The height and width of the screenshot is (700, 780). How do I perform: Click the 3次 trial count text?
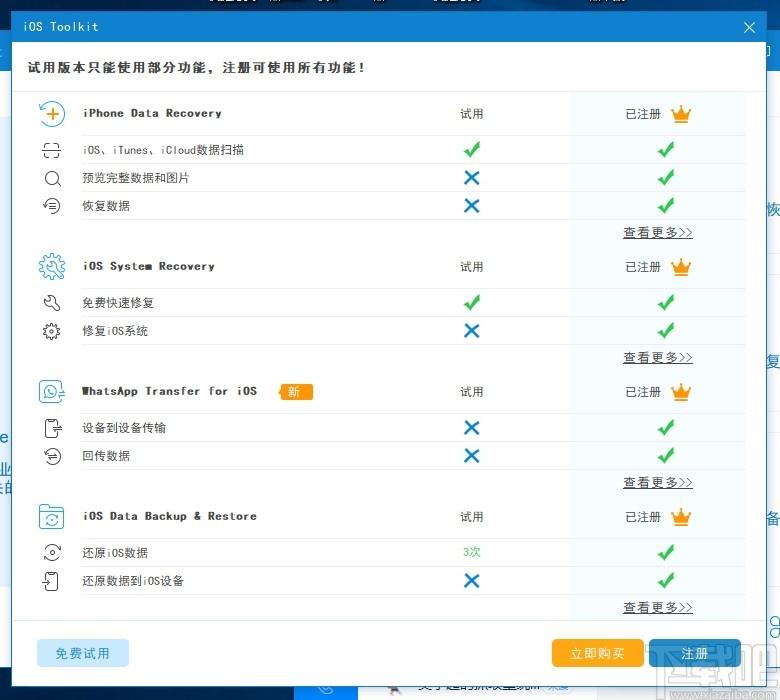472,552
